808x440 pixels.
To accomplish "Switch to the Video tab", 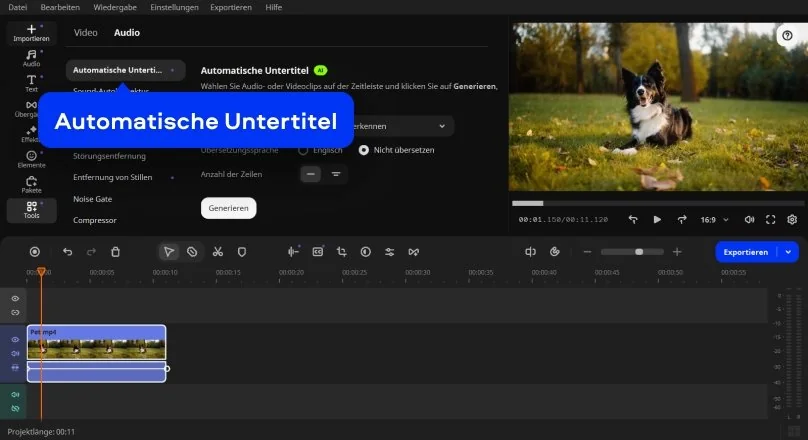I will [x=86, y=33].
